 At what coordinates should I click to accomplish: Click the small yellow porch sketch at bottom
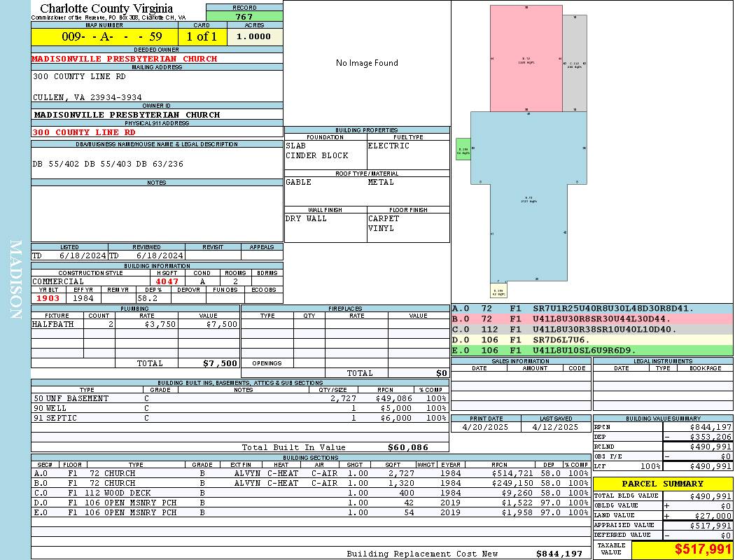[x=498, y=290]
